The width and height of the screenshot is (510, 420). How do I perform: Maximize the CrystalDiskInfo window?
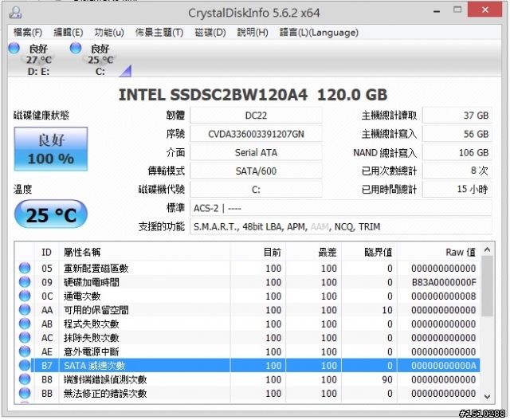tap(457, 10)
